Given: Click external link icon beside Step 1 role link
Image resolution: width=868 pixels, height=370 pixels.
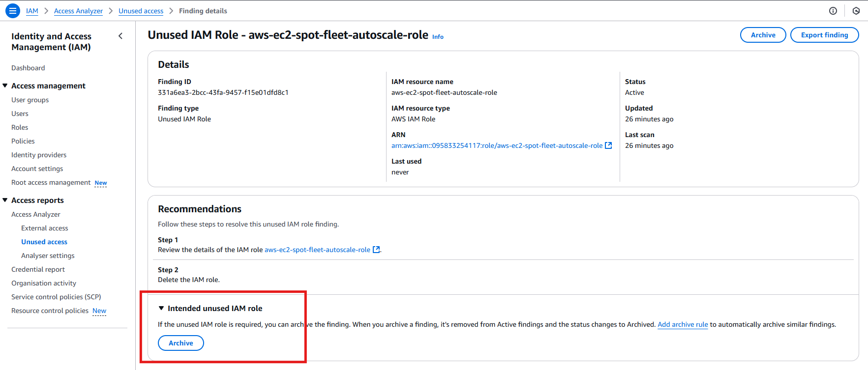Looking at the screenshot, I should (x=376, y=250).
